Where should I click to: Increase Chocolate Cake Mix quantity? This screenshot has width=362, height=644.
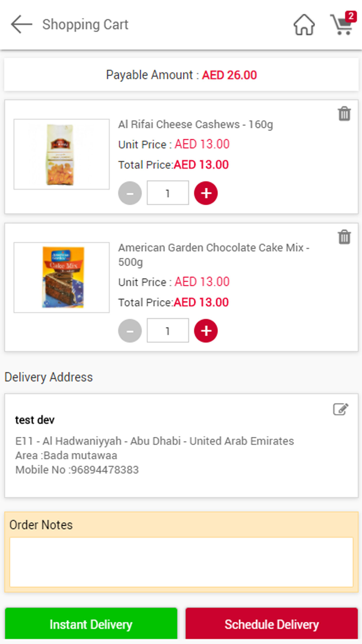[206, 331]
